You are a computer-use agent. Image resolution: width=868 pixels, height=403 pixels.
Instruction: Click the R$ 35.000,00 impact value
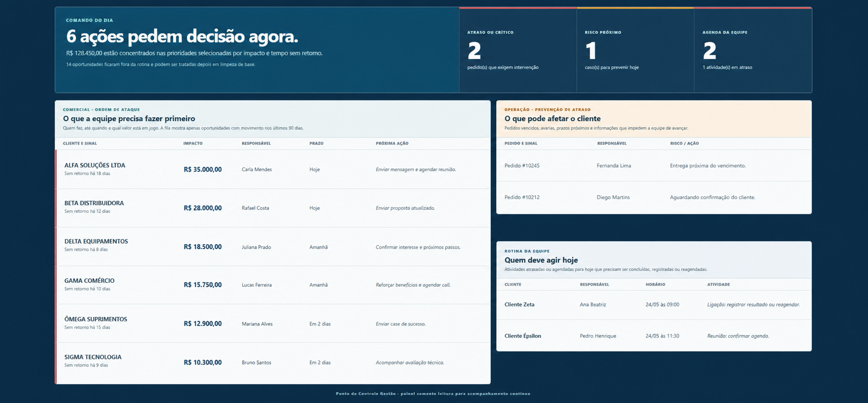pos(202,169)
